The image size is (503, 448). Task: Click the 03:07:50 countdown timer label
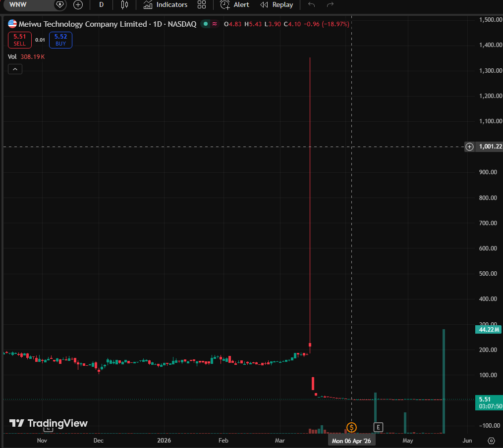pos(490,406)
